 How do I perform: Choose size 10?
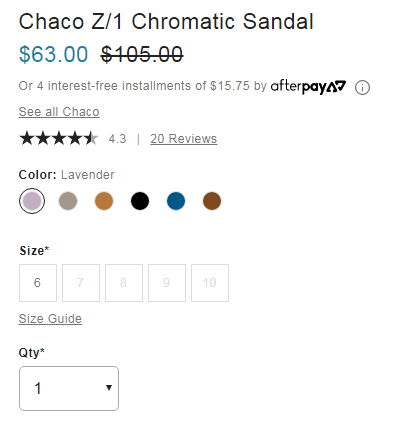pyautogui.click(x=210, y=283)
